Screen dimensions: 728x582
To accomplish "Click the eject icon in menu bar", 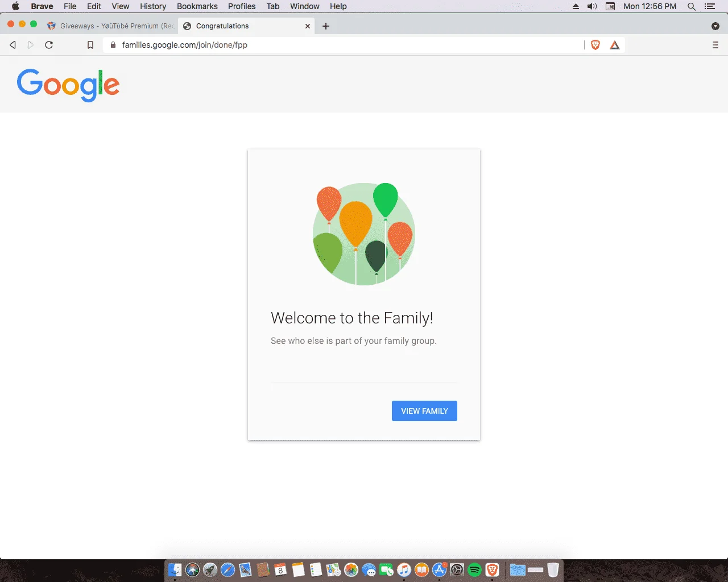I will tap(576, 6).
